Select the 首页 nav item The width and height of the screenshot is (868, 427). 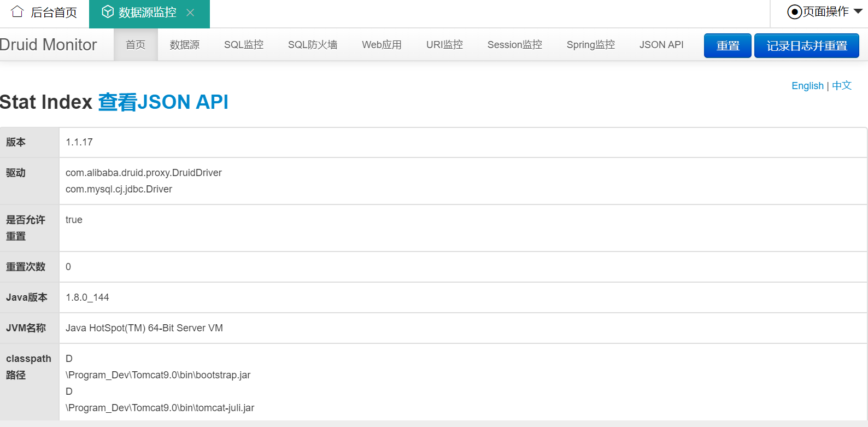click(136, 45)
